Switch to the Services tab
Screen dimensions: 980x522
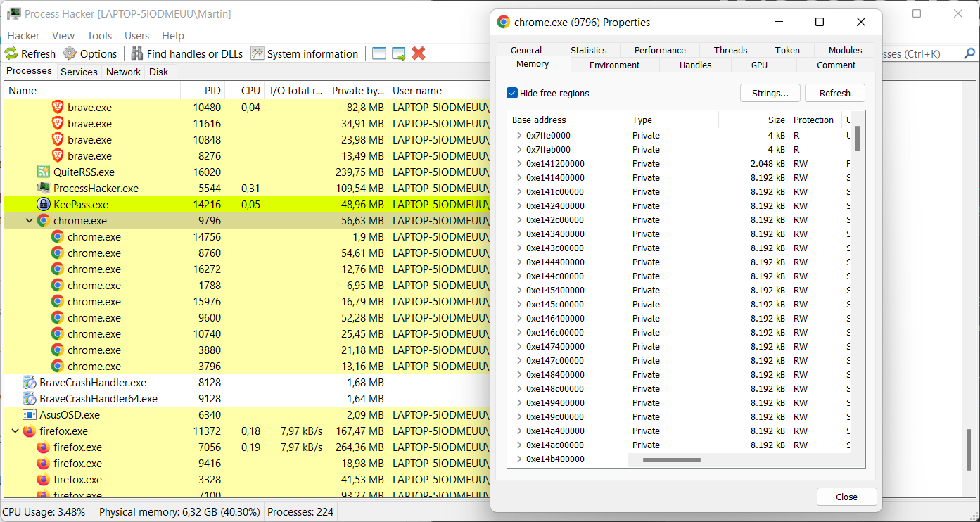coord(79,72)
